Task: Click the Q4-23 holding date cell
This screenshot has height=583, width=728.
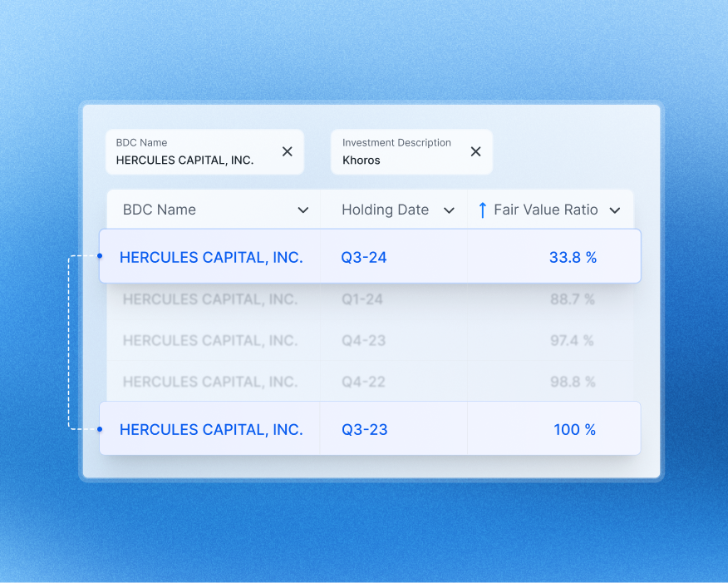Action: pyautogui.click(x=363, y=340)
